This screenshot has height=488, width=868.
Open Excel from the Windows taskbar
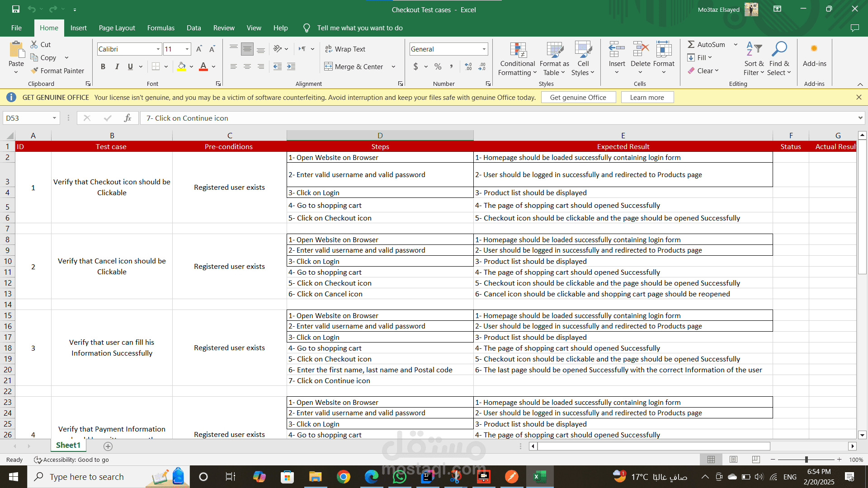pyautogui.click(x=540, y=477)
